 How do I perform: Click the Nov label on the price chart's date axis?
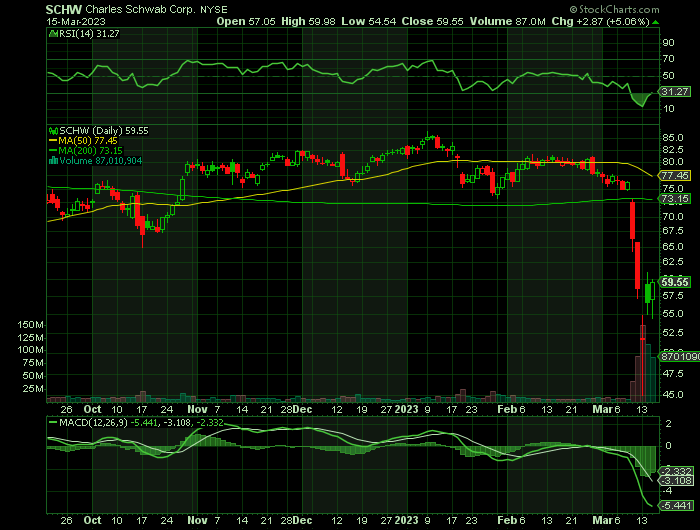click(197, 409)
